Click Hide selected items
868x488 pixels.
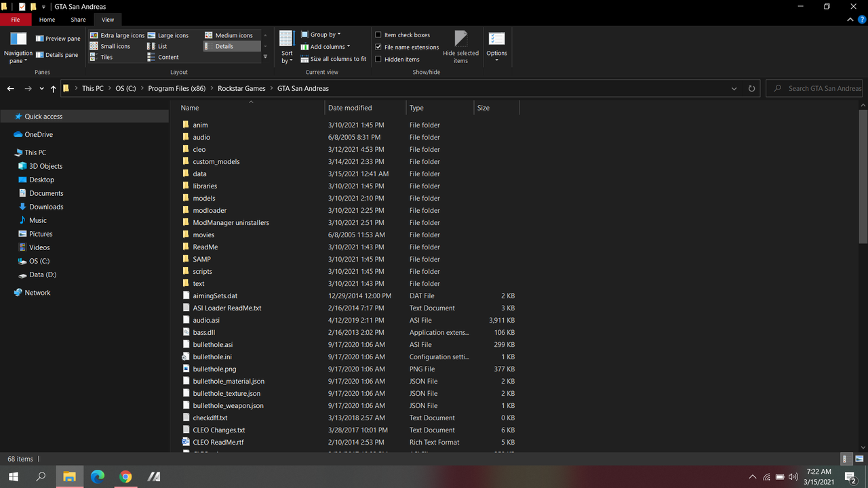pyautogui.click(x=460, y=47)
